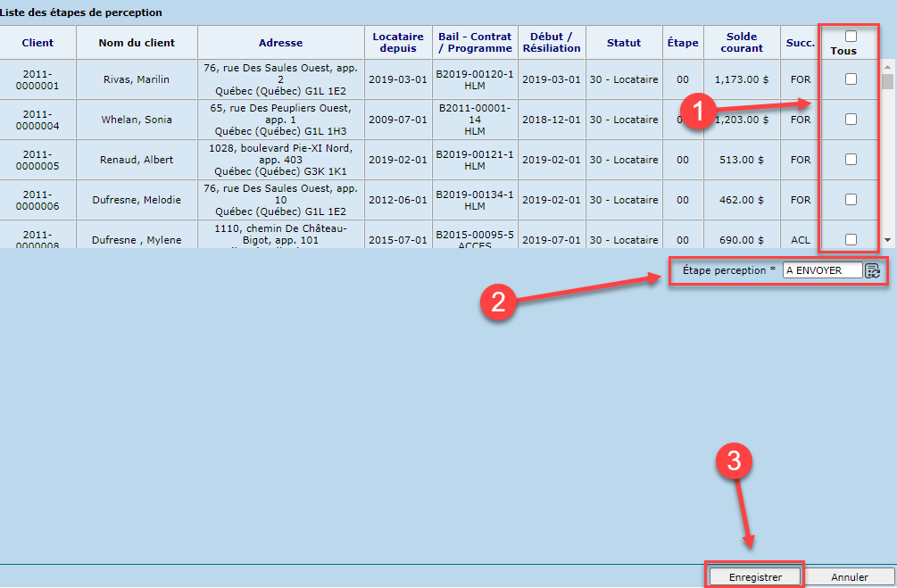Select the checkbox for Whelan, Sonia
Viewport: 897px width, 588px height.
851,120
